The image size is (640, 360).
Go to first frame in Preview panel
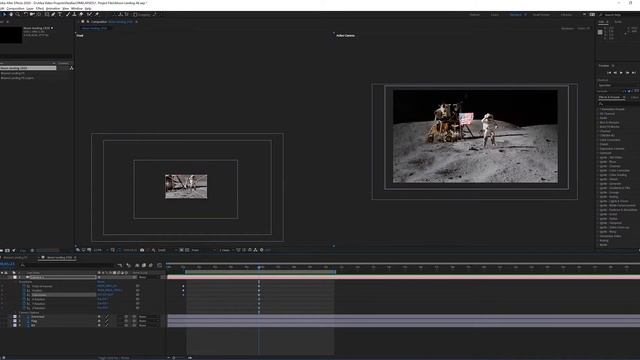pos(609,73)
